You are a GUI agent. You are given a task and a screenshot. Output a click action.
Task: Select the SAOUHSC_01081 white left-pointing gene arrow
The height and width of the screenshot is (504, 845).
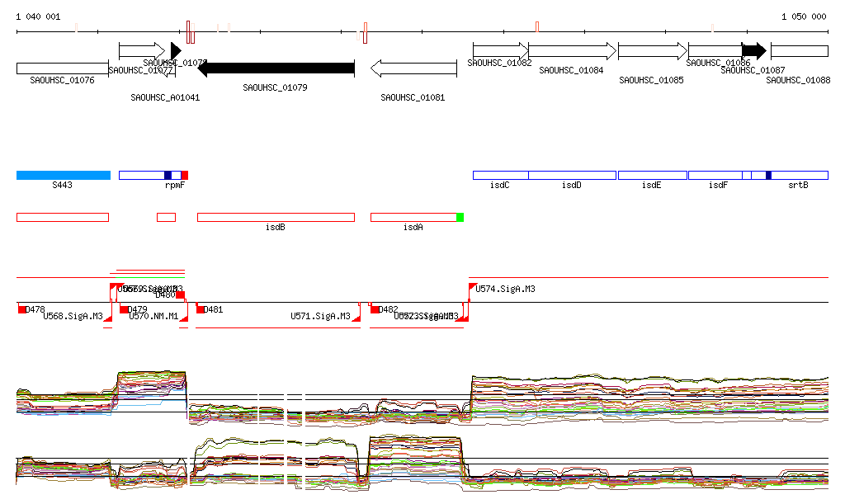click(414, 68)
